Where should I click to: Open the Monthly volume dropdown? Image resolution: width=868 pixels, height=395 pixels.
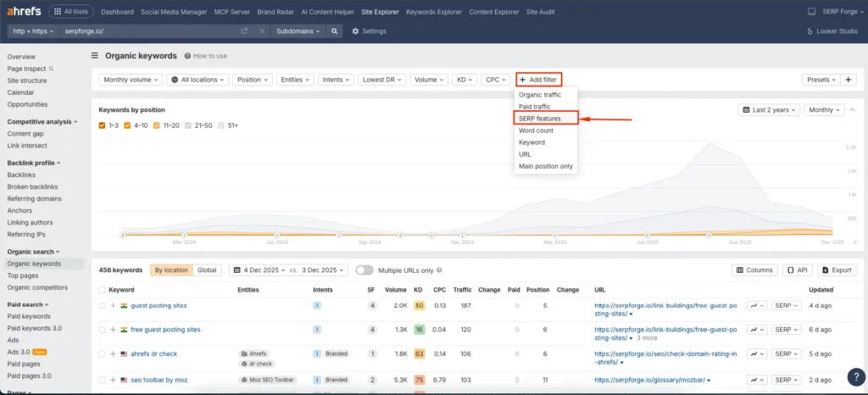click(x=131, y=80)
